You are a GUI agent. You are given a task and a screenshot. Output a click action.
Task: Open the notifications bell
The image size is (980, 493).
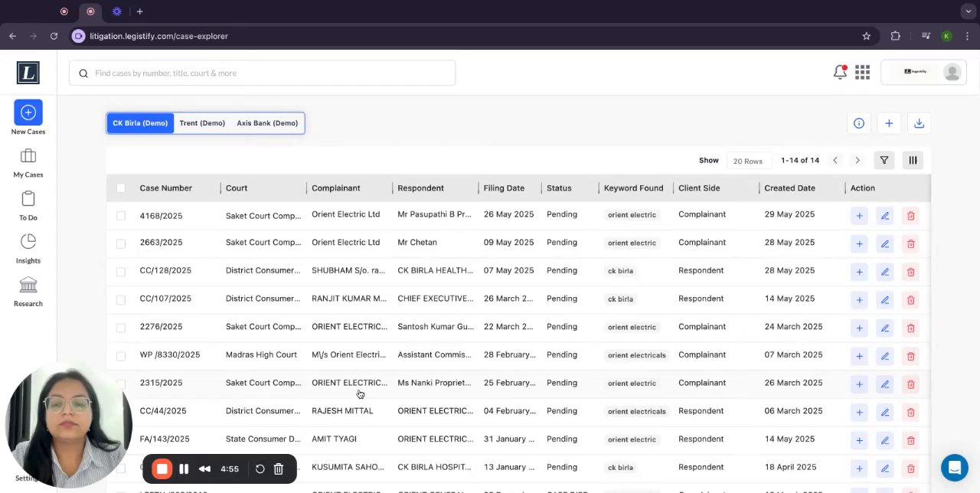point(840,72)
